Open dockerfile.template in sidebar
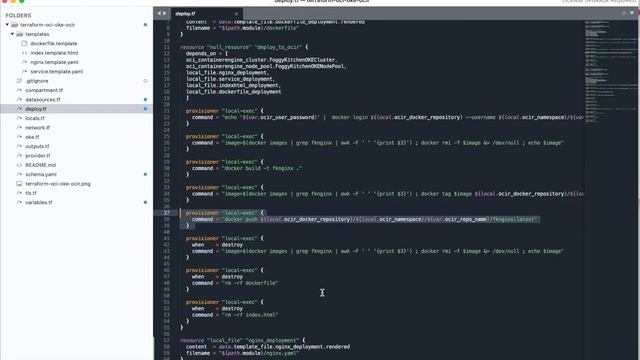640x360 pixels. pyautogui.click(x=53, y=44)
